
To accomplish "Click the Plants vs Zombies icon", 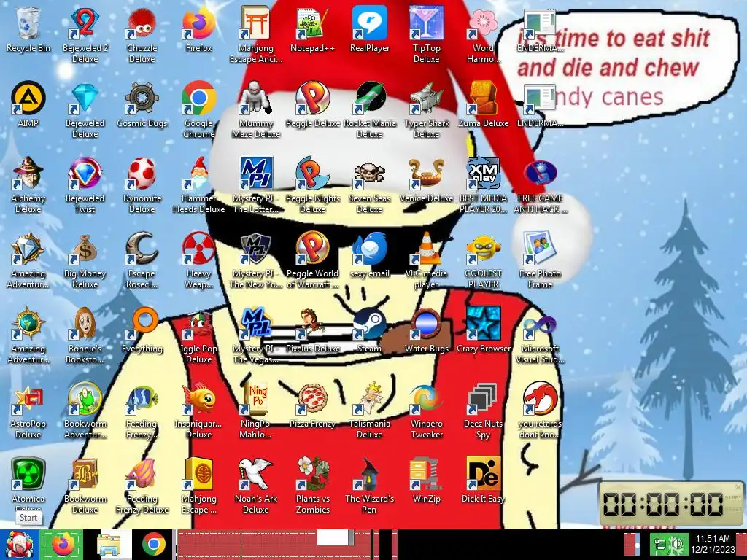I will (312, 486).
